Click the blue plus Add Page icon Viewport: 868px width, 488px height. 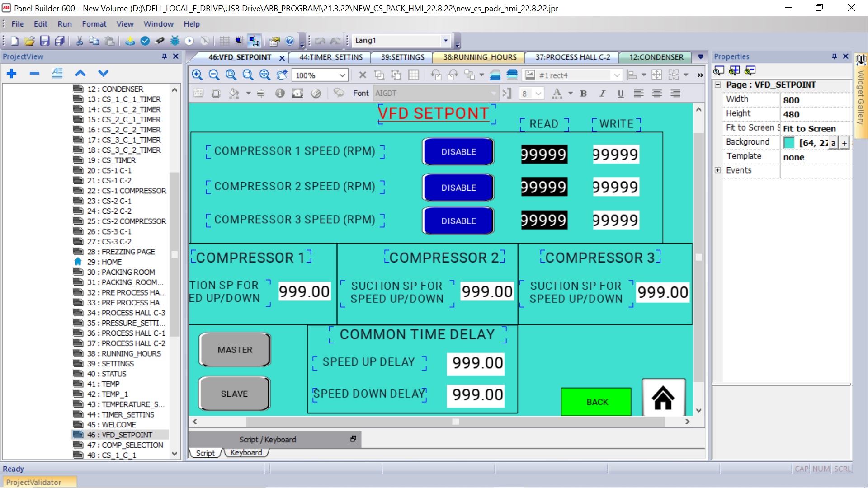pos(12,73)
